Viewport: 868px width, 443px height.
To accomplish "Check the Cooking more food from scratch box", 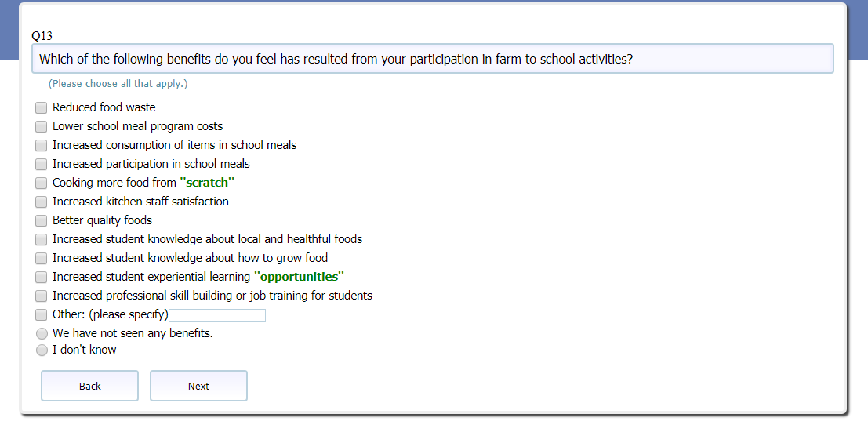I will pos(42,183).
